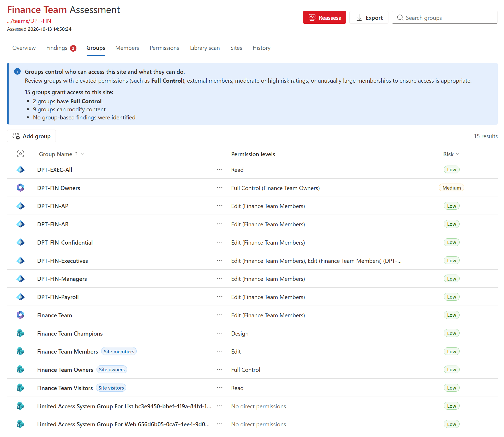
Task: Click the Export button
Action: 369,17
